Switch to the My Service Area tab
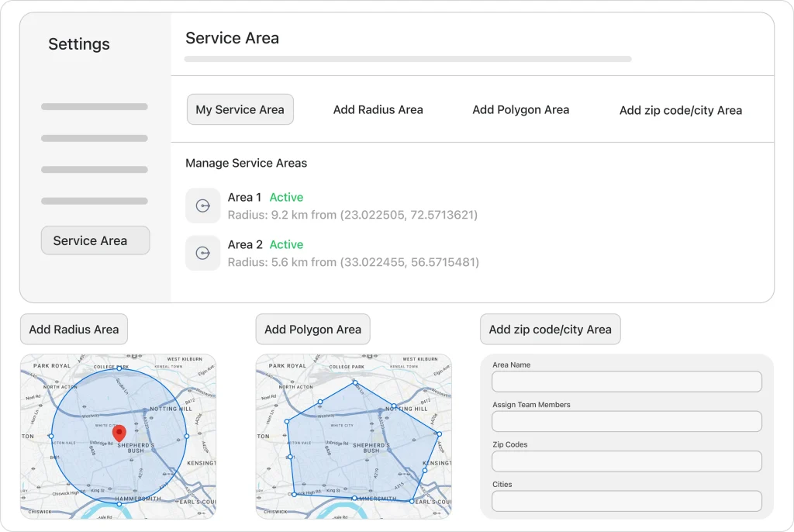 point(240,109)
